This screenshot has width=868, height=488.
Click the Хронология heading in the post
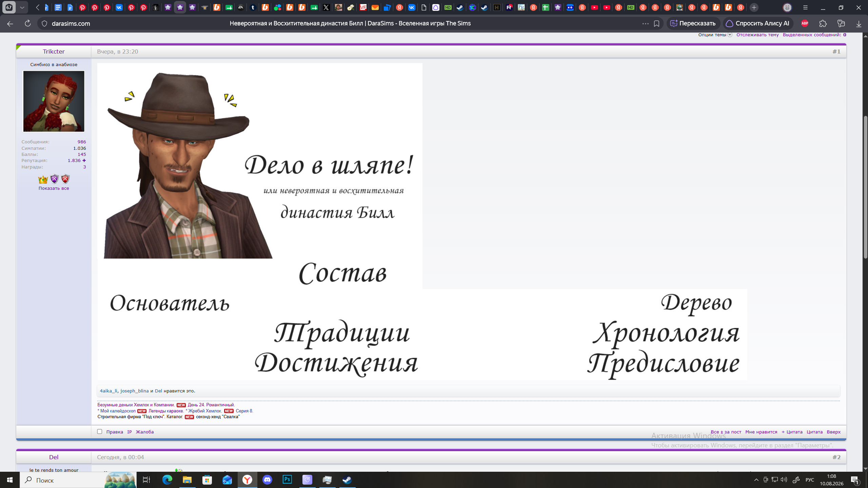(666, 333)
